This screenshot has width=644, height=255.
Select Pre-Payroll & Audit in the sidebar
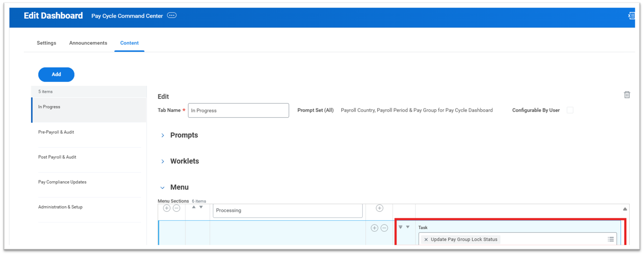pyautogui.click(x=56, y=132)
